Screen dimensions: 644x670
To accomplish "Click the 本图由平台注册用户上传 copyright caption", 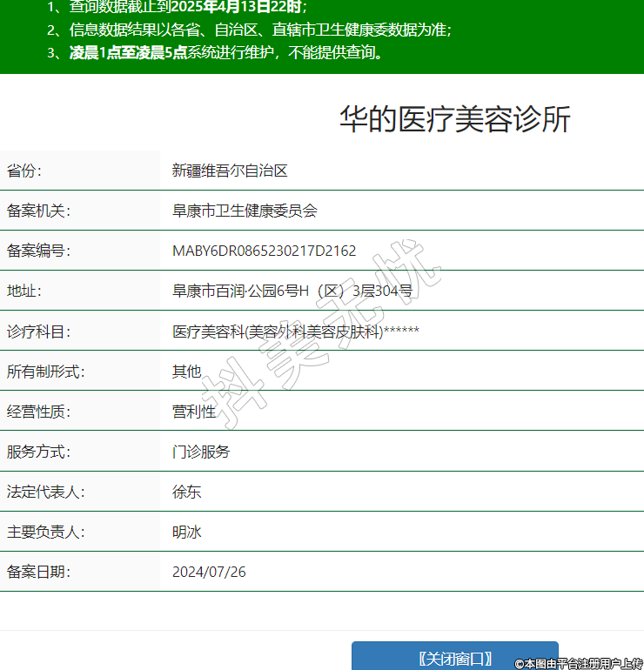I will coord(578,663).
